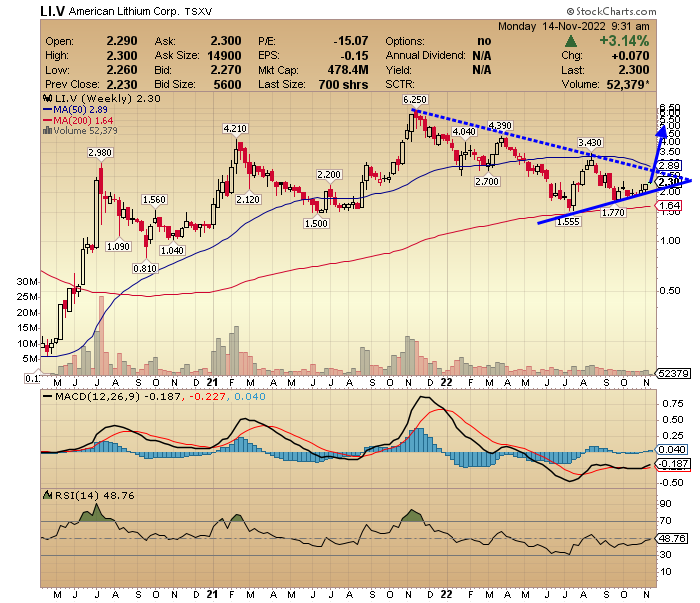Click the volume bars icon in the chart legend
Screen dimensions: 700x603
[47, 131]
